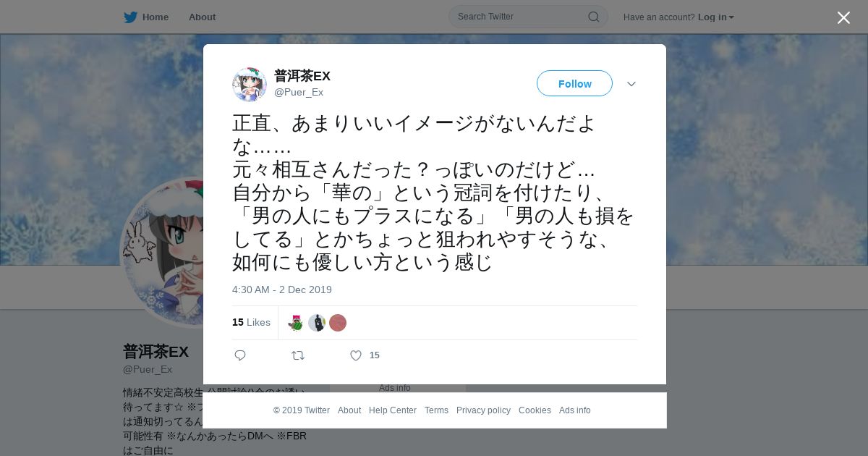Expand the tweet options chevron menu
868x456 pixels.
coord(631,84)
